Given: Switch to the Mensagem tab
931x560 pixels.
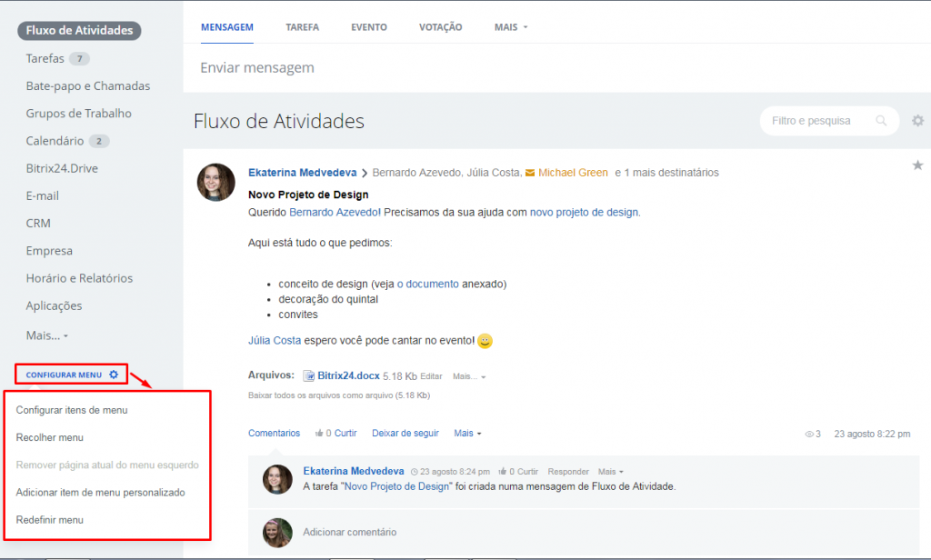Looking at the screenshot, I should [x=226, y=27].
